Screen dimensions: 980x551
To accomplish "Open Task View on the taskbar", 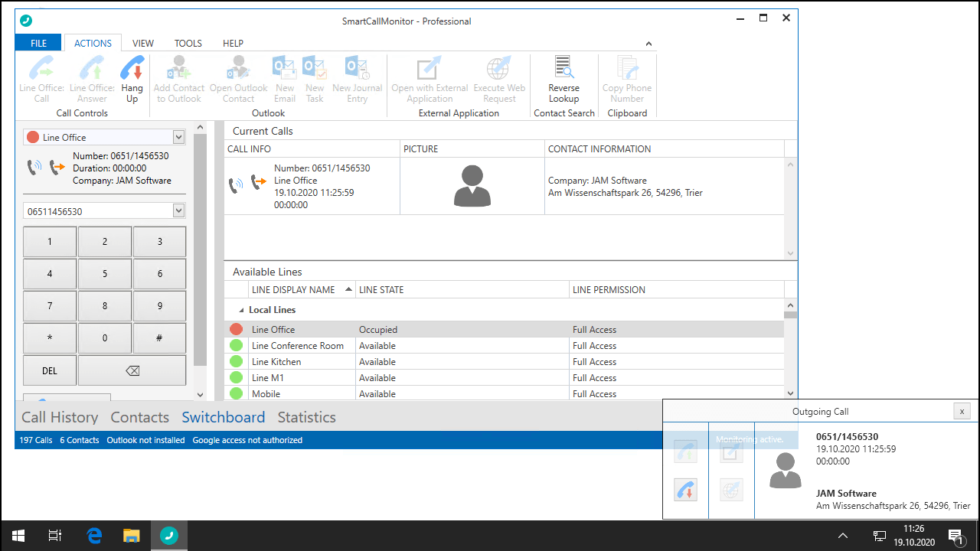I will tap(55, 536).
